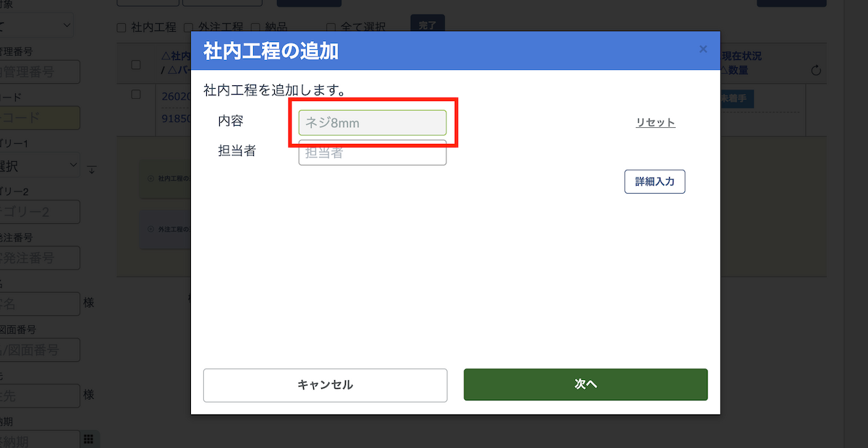Viewport: 868px width, 448px height.
Task: Click the plus icon on 社内工程 add card
Action: click(150, 178)
